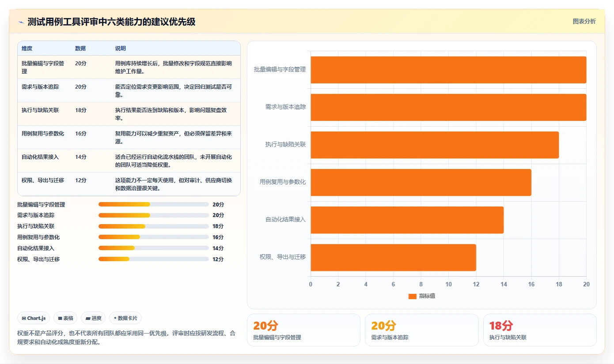Click the 权限、导出与迁移 progress bar

click(154, 259)
